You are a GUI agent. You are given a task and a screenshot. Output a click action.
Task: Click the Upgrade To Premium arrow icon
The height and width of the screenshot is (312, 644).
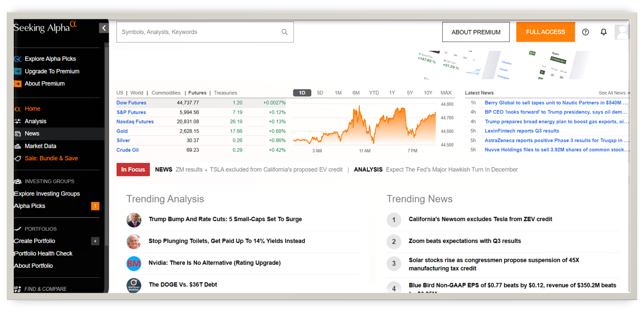click(18, 71)
